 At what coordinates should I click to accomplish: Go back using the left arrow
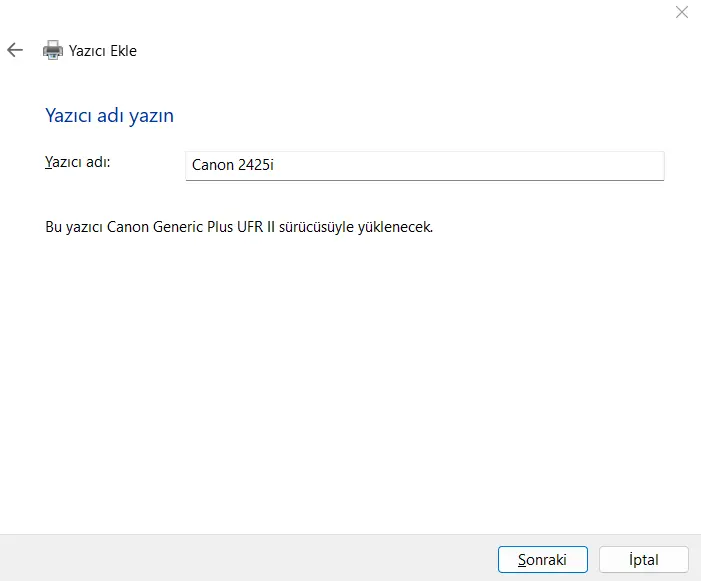[15, 50]
